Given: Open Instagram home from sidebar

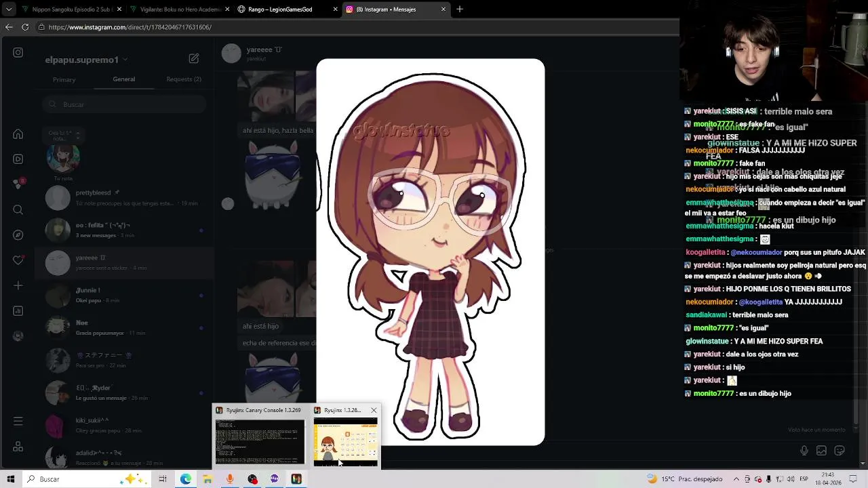Looking at the screenshot, I should 18,134.
